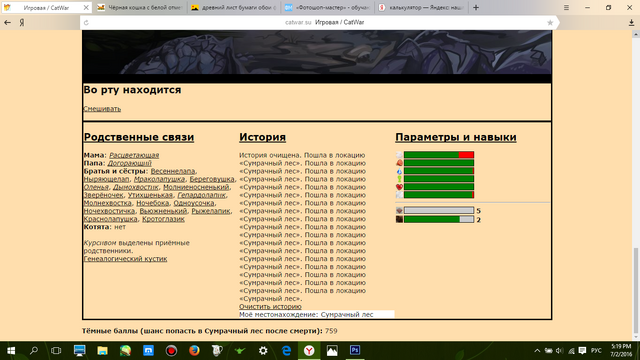Viewport: 640px width, 360px height.
Task: Click the sleepiness bar with red segment
Action: [x=439, y=155]
